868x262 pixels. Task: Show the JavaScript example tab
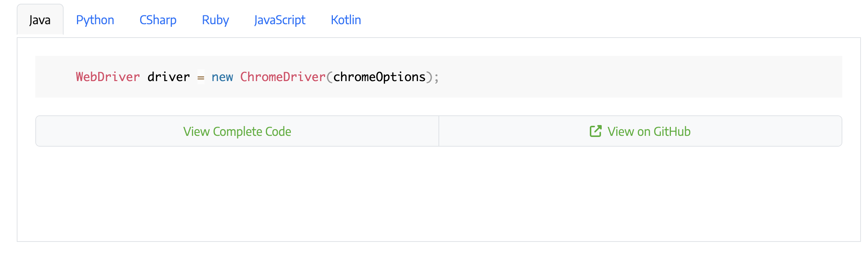[280, 20]
